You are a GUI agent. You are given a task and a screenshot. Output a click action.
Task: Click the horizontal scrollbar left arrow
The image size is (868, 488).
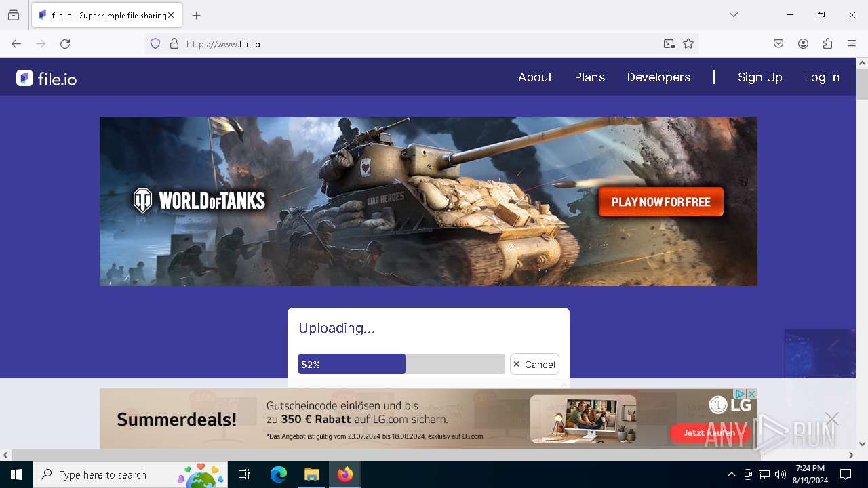[x=5, y=455]
